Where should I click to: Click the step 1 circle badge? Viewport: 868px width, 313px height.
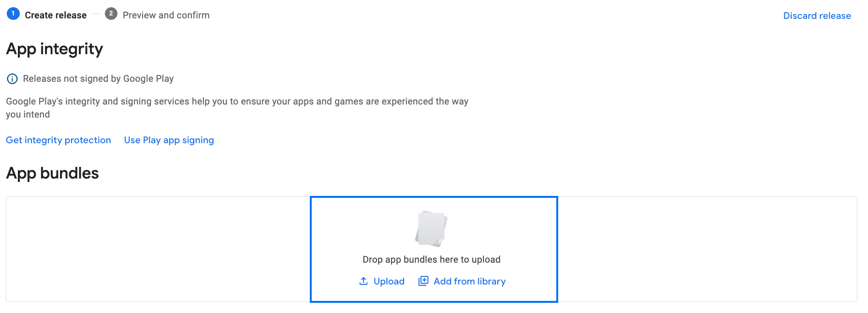point(13,14)
